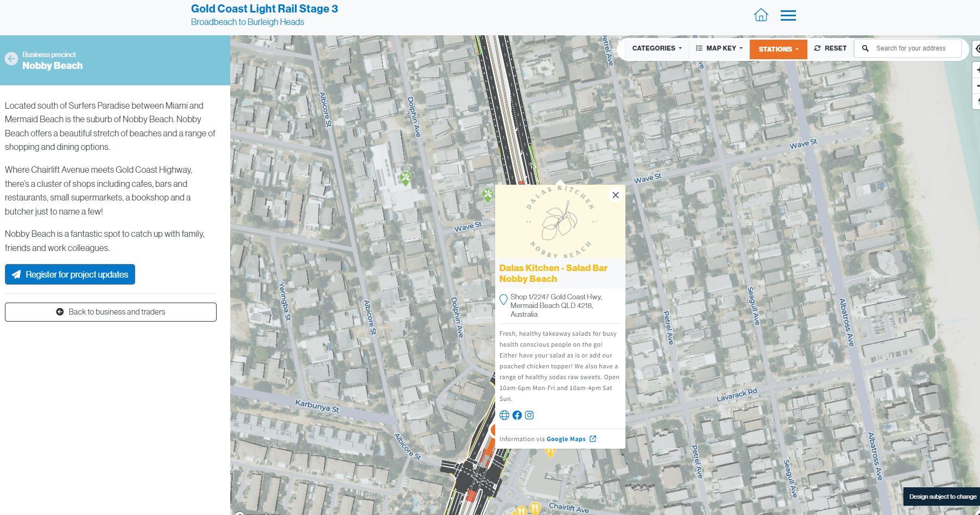Open Dalas Kitchen Facebook page

point(517,415)
